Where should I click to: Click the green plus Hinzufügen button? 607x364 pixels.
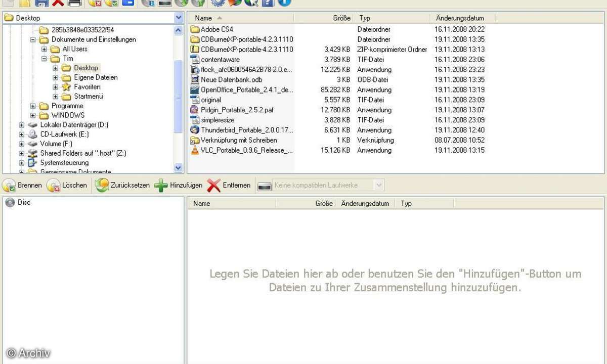tap(179, 186)
